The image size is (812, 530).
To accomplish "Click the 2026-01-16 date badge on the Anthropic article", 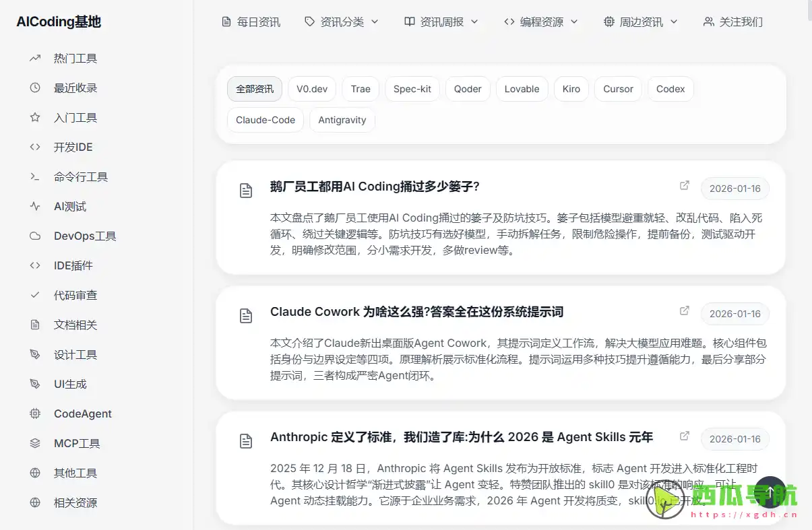I will 735,438.
